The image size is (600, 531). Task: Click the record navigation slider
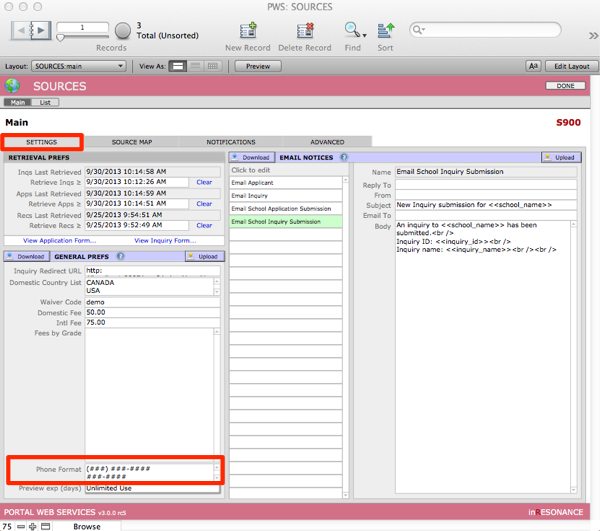tap(85, 37)
